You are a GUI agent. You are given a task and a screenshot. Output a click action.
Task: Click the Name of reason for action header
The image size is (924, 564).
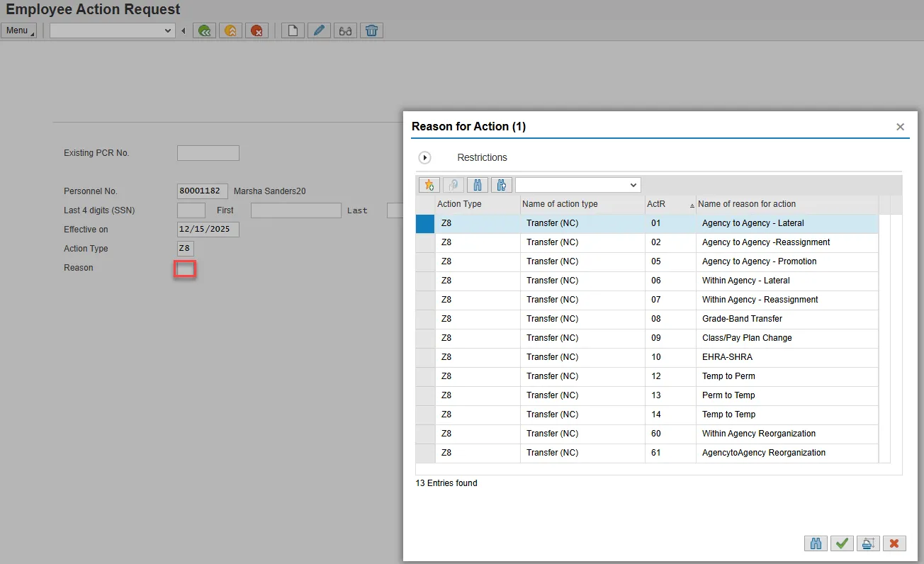(747, 204)
